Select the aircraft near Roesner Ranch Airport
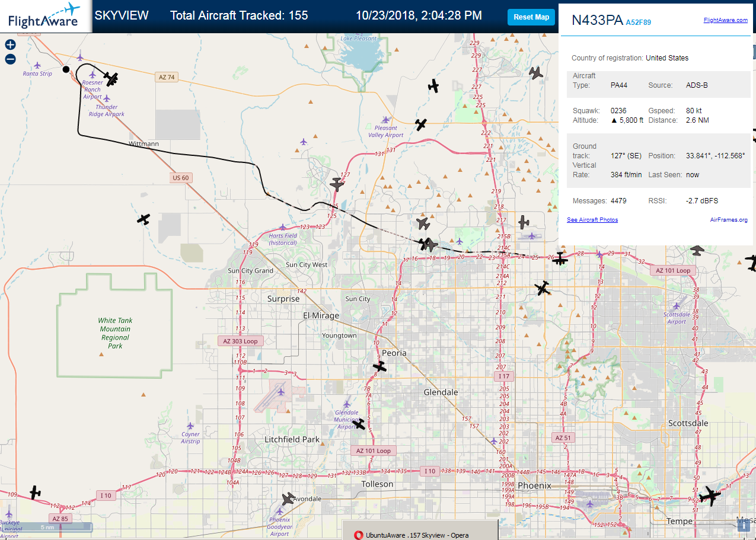This screenshot has width=756, height=540. (111, 78)
